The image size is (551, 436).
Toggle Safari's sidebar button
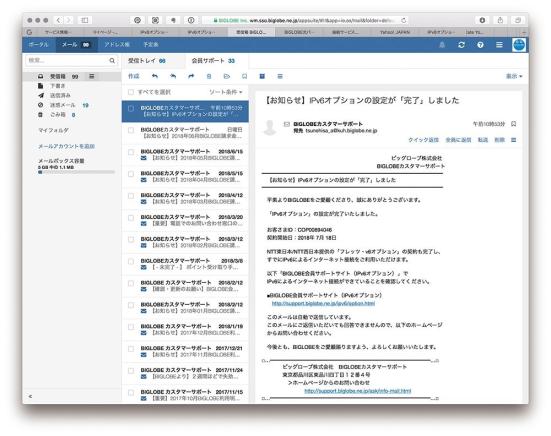(x=85, y=20)
